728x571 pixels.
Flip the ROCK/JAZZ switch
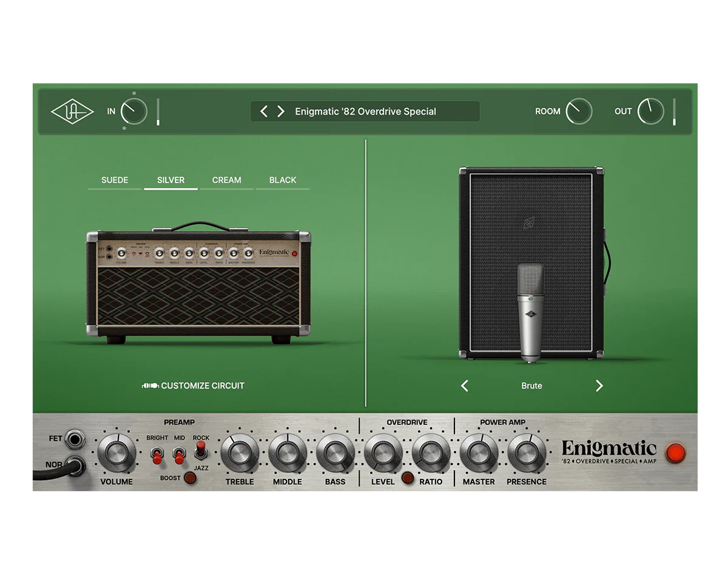(201, 450)
